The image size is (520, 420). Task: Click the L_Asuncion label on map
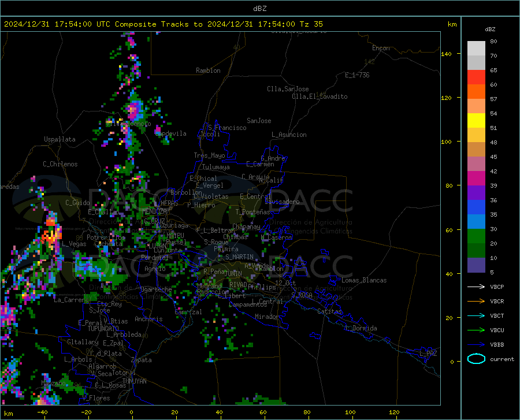(x=289, y=135)
